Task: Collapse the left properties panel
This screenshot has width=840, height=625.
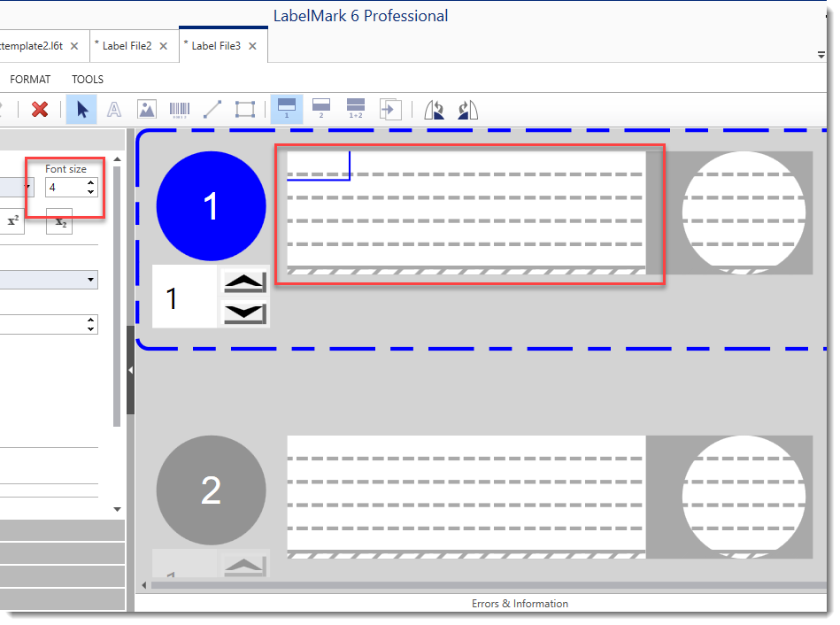Action: [130, 370]
